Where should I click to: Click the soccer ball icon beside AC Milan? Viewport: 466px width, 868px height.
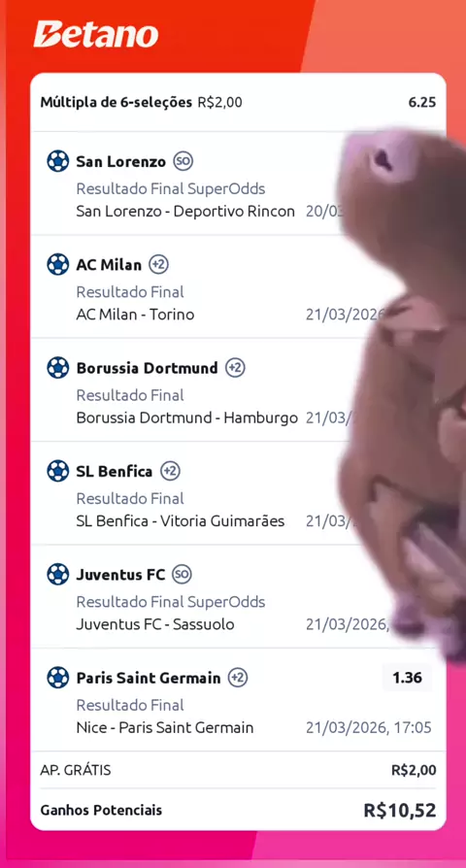click(57, 265)
